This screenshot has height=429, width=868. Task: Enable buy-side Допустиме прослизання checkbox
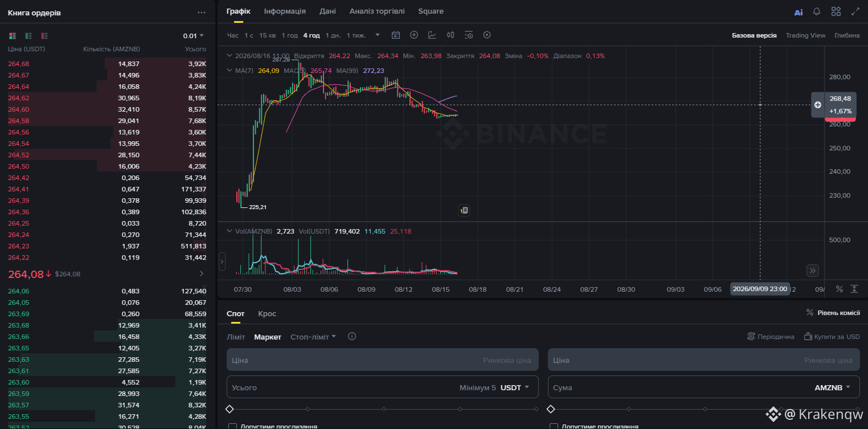[x=232, y=426]
